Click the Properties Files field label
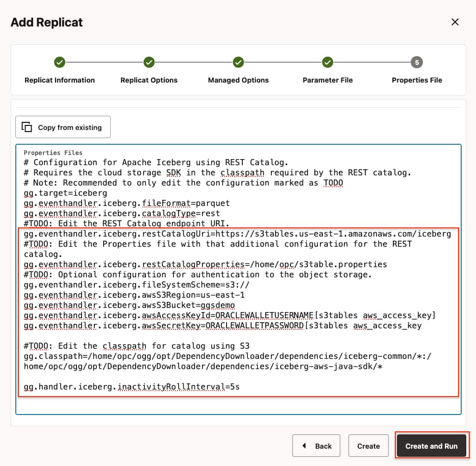The width and height of the screenshot is (476, 466). pos(53,152)
